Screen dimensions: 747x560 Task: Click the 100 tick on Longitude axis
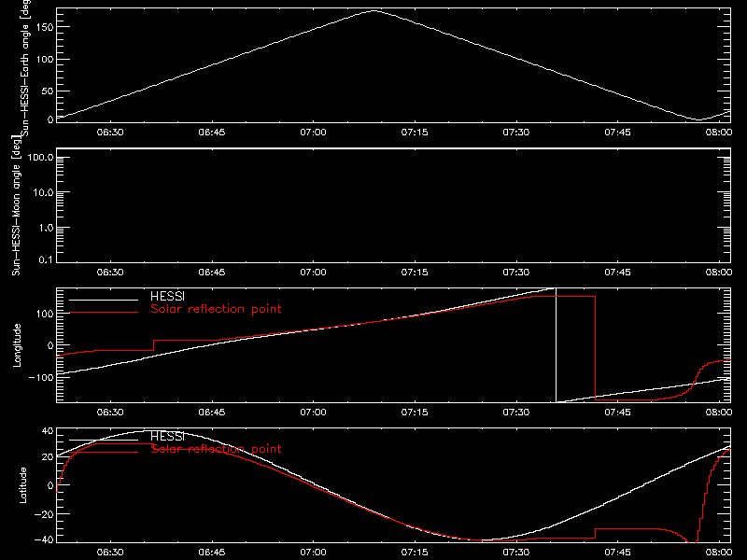[44, 314]
